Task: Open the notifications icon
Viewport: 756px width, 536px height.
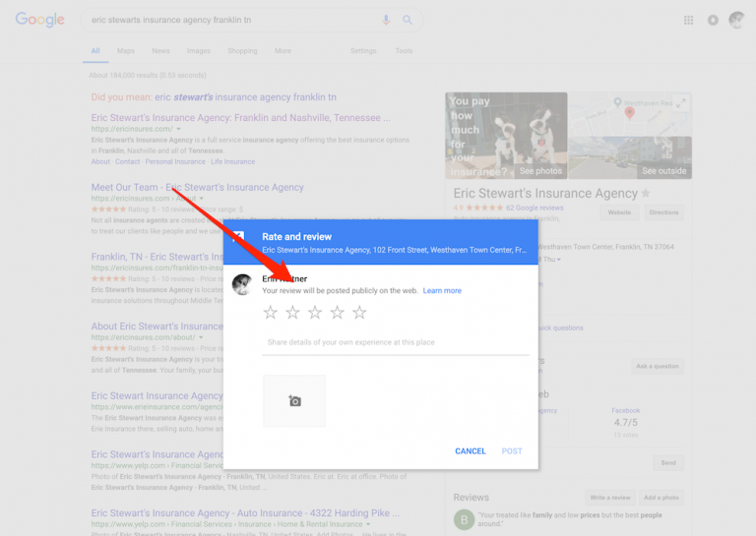Action: tap(712, 20)
